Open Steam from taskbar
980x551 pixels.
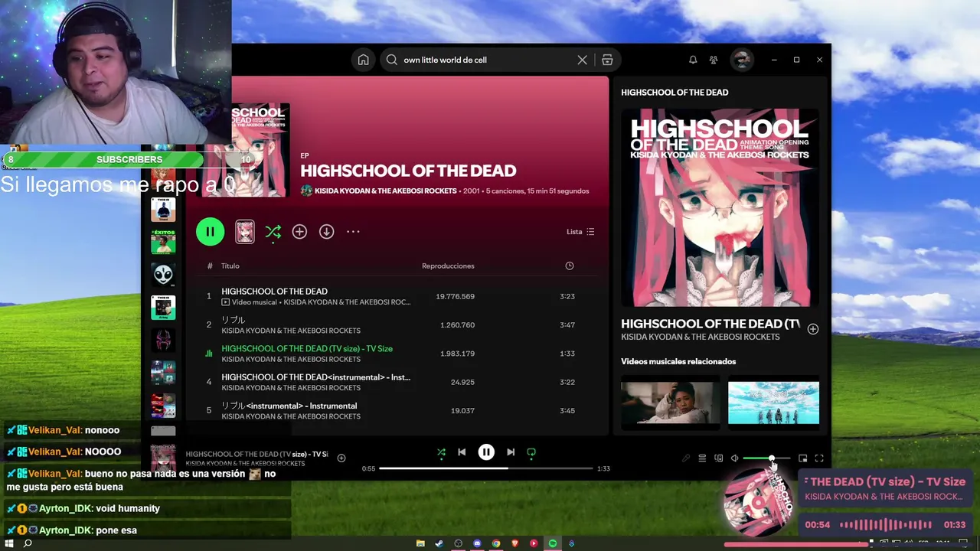(439, 543)
